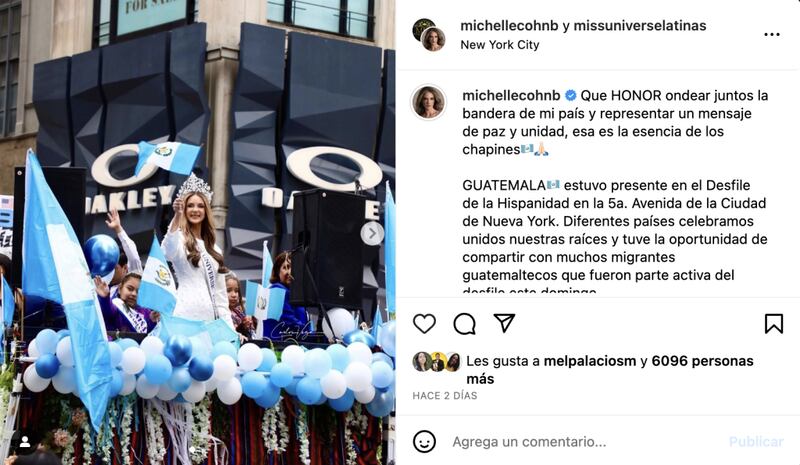
Task: Open the New York City location
Action: (499, 45)
